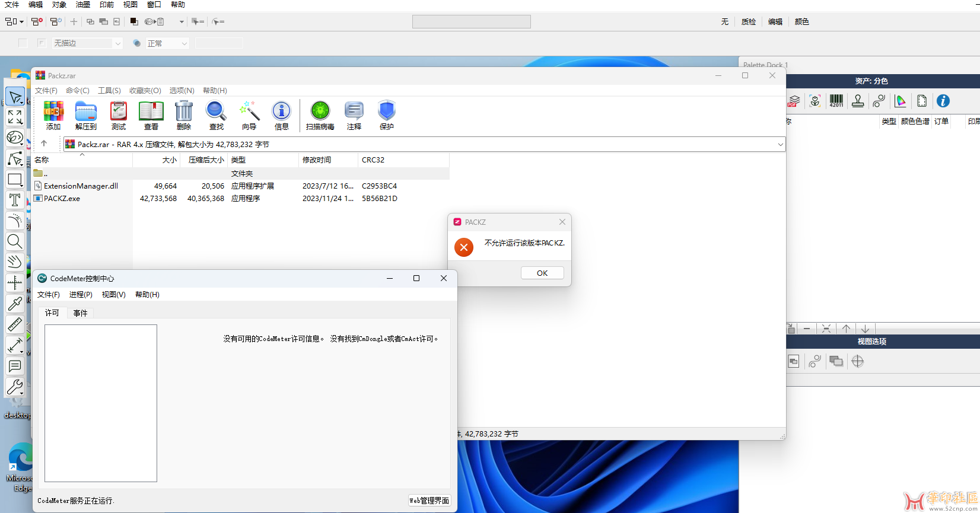Select the Text tool in PACKZ toolbox
980x513 pixels.
pos(15,200)
